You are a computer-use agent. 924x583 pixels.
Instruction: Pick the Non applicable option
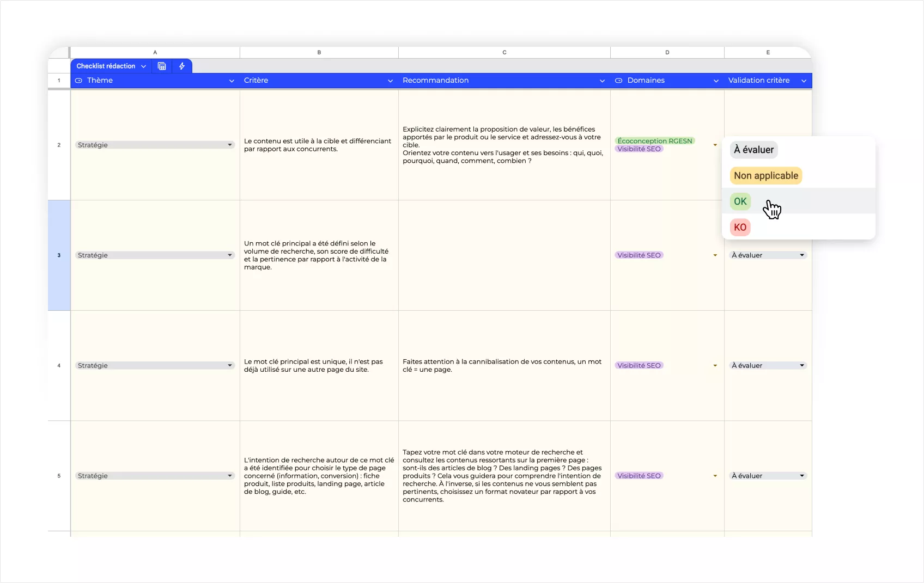pos(765,176)
